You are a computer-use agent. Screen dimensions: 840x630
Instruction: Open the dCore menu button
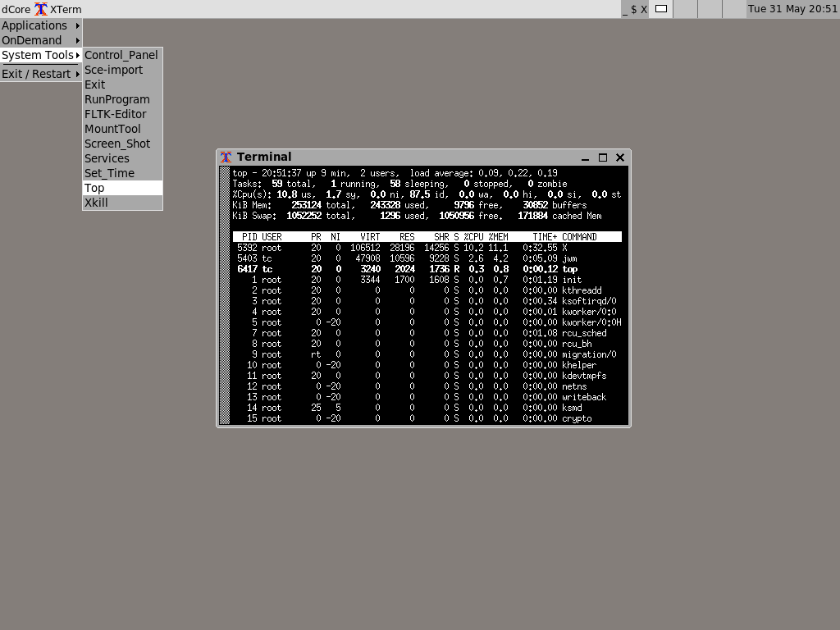[x=16, y=9]
